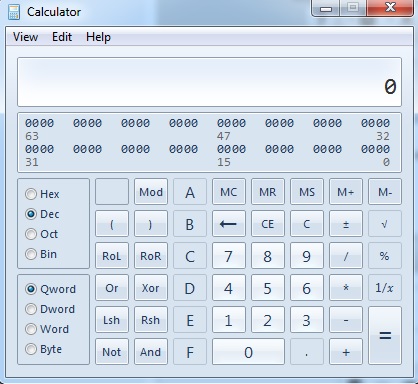This screenshot has height=384, width=418.
Task: Select the Dec radio button
Action: (x=42, y=214)
